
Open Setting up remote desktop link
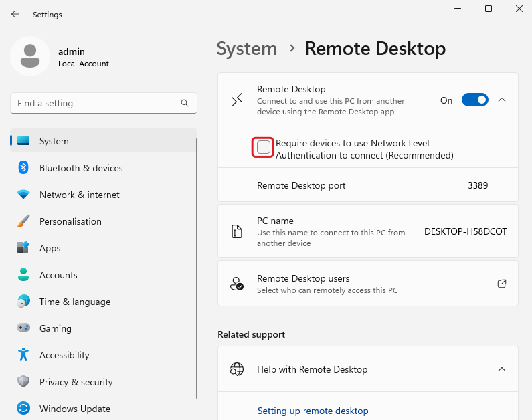[313, 411]
